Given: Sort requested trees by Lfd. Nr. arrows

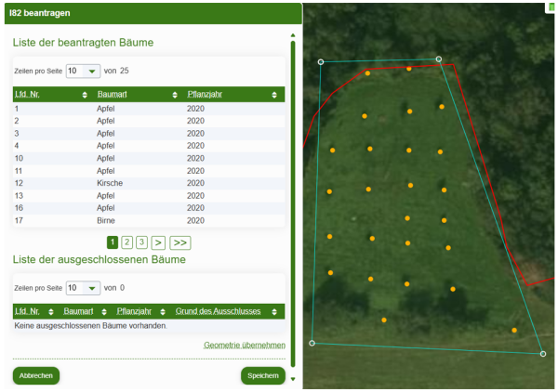Looking at the screenshot, I should pos(85,95).
